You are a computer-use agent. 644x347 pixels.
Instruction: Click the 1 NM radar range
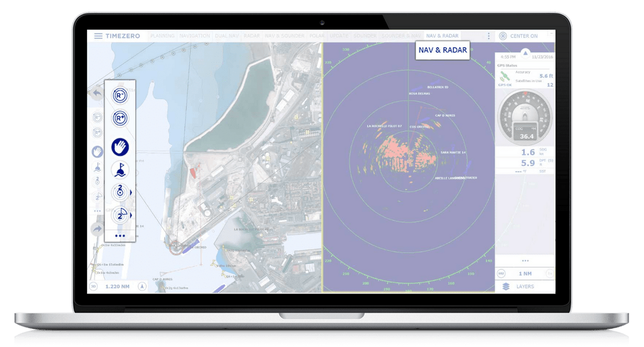[x=525, y=274]
